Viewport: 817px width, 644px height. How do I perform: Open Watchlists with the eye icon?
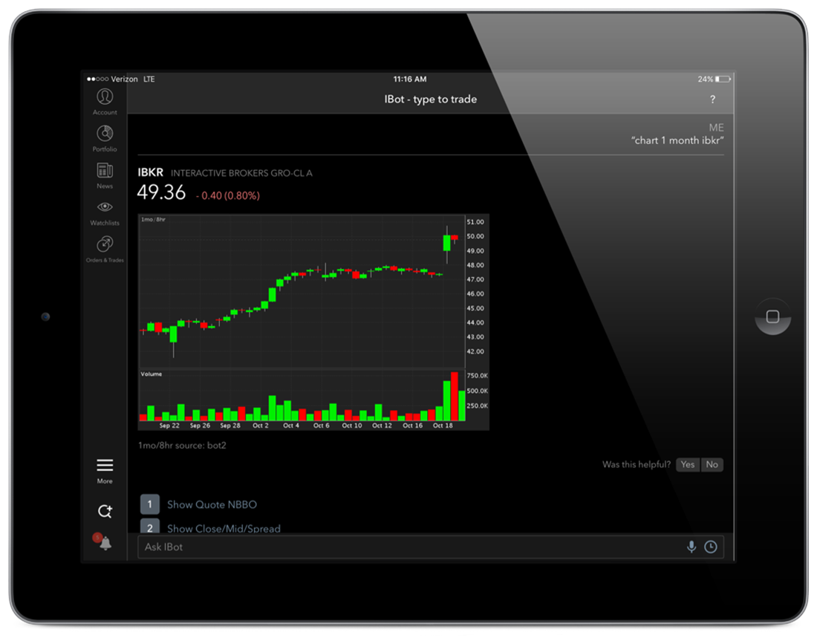click(105, 213)
